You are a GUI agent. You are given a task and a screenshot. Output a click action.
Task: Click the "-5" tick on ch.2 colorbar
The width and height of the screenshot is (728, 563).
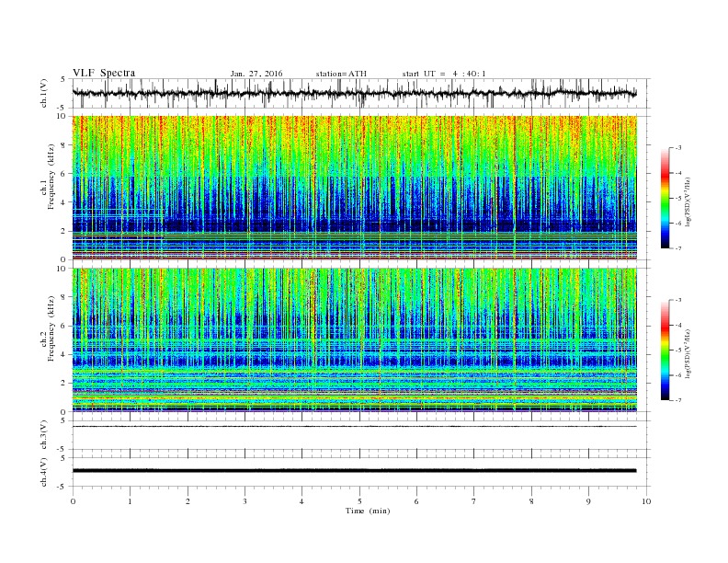click(677, 350)
